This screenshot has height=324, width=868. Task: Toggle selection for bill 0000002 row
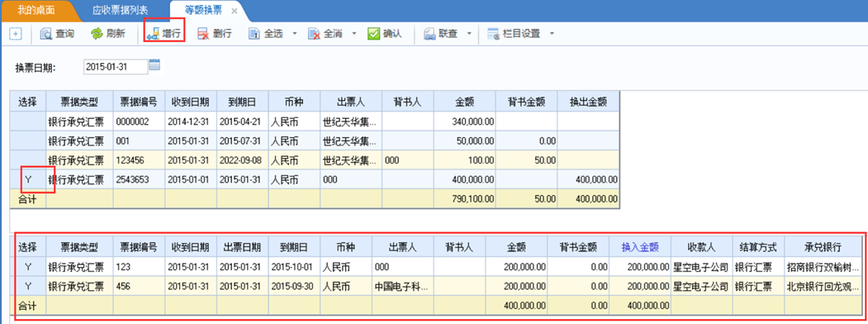click(x=28, y=121)
